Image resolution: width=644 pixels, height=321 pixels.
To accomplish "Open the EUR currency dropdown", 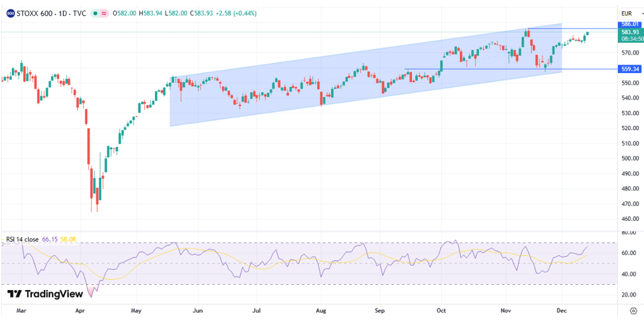I will click(629, 13).
